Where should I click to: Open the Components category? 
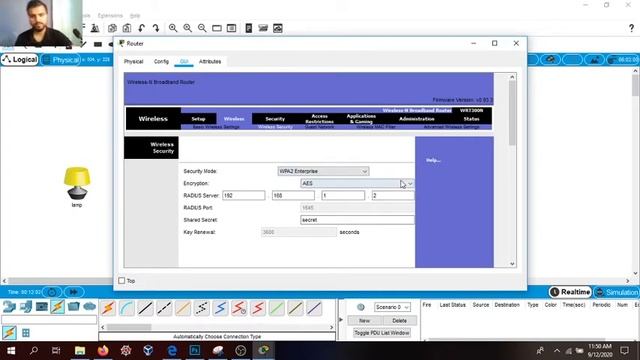[42, 306]
